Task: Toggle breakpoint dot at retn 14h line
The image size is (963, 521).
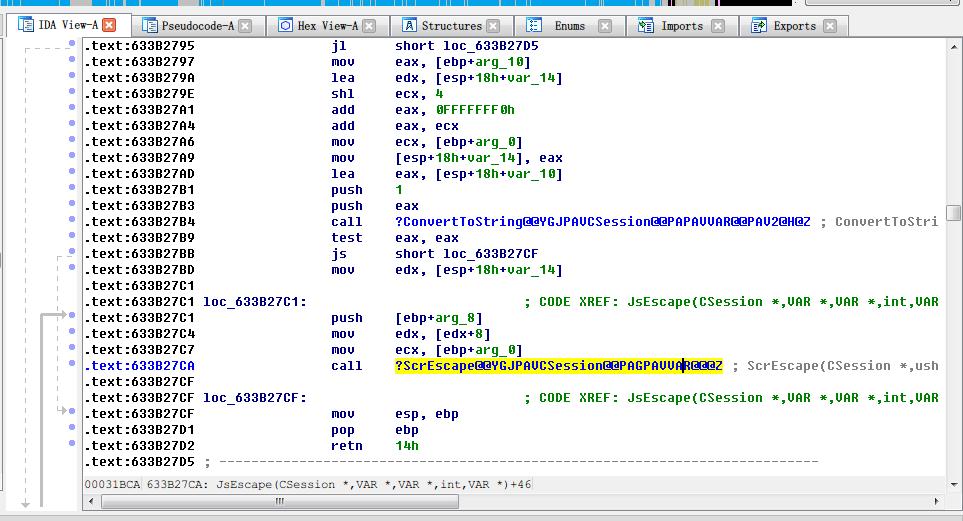Action: 71,445
